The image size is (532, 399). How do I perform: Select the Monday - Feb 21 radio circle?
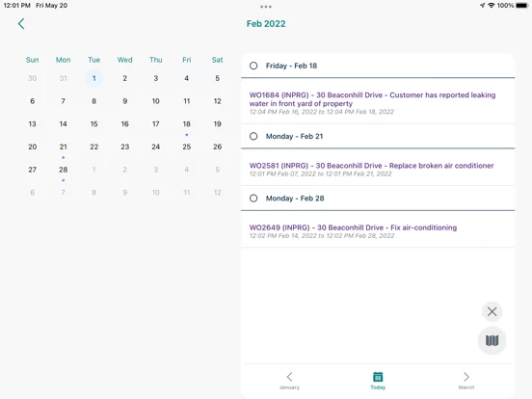(x=253, y=136)
